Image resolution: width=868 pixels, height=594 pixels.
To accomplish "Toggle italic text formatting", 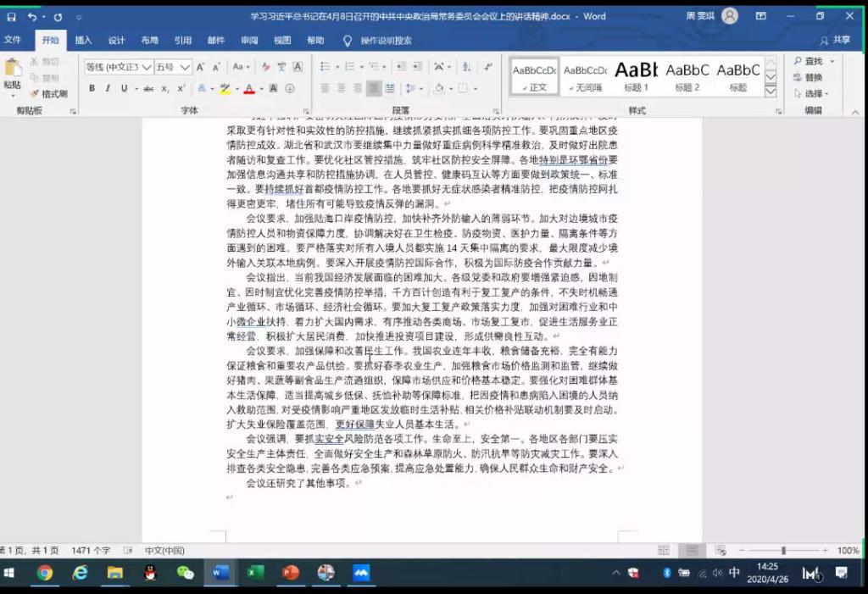I will coord(106,88).
